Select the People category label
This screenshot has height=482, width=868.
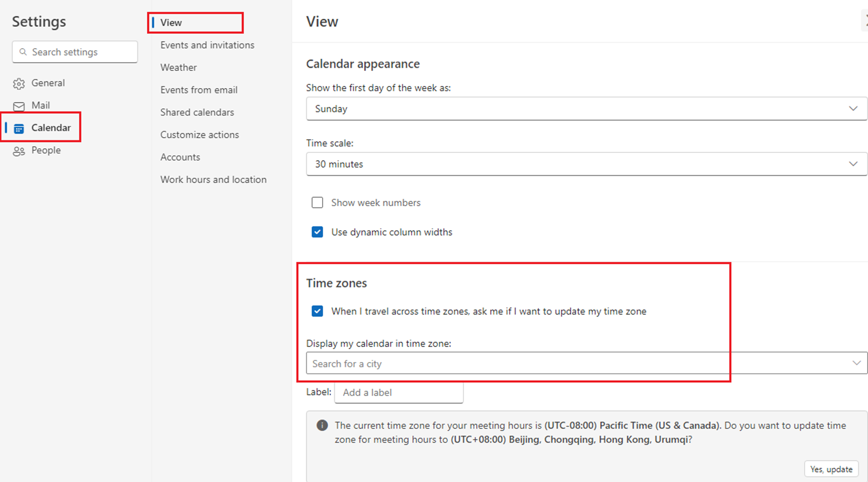tap(46, 150)
